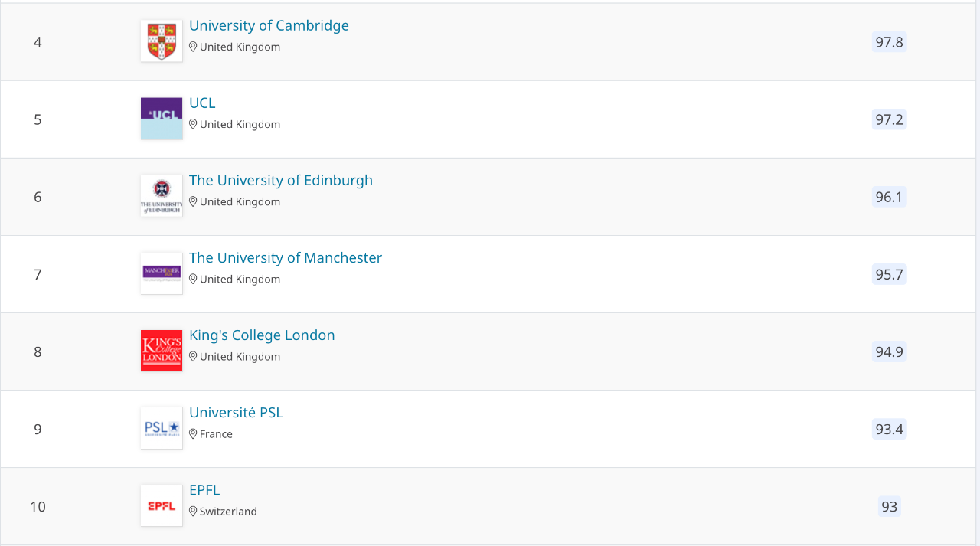Click the location pin beside Switzerland
This screenshot has width=980, height=546.
click(x=193, y=512)
